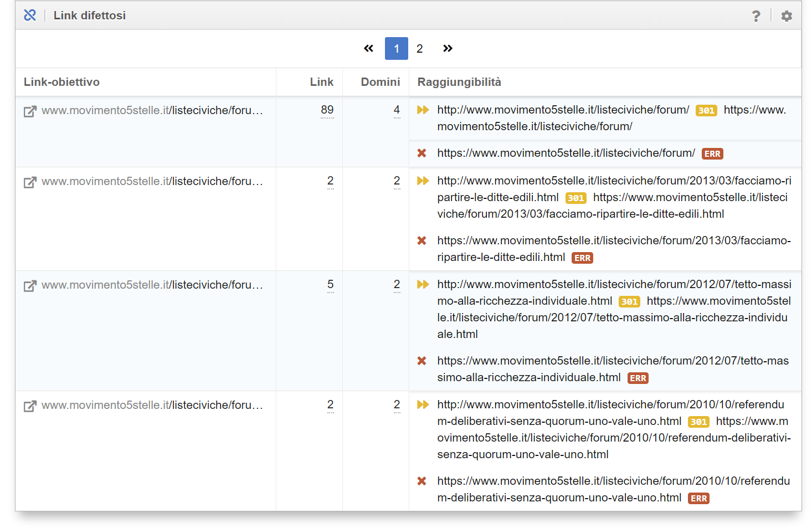Click ERR badge after ricchezza-individuale.html

pos(638,378)
